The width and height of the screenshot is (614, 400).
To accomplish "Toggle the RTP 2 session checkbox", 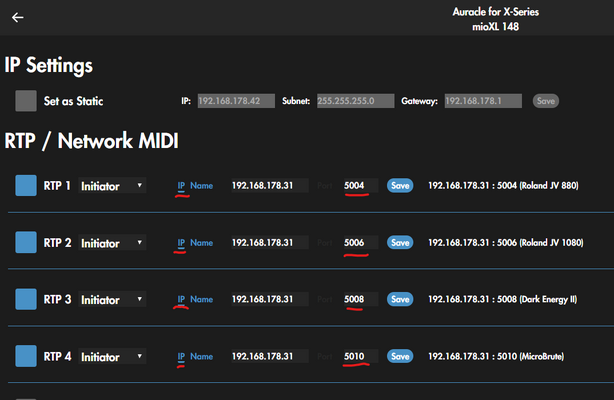I will 26,242.
